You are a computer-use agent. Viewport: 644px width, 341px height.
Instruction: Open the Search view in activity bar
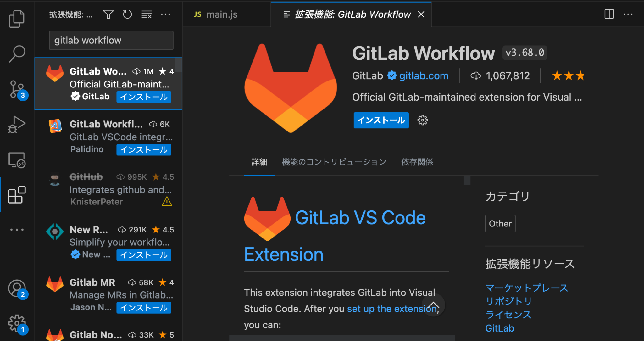point(17,54)
